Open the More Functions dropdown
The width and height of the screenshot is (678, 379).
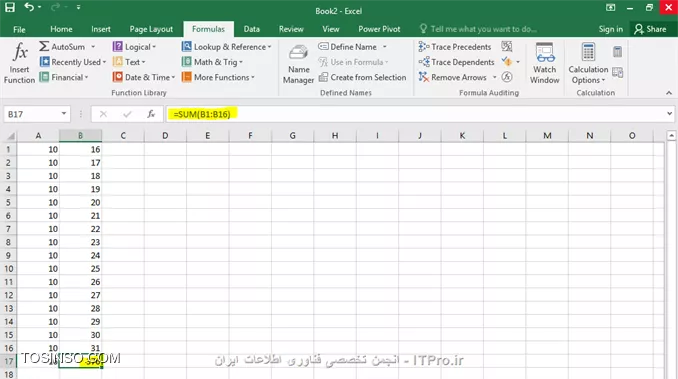(218, 77)
